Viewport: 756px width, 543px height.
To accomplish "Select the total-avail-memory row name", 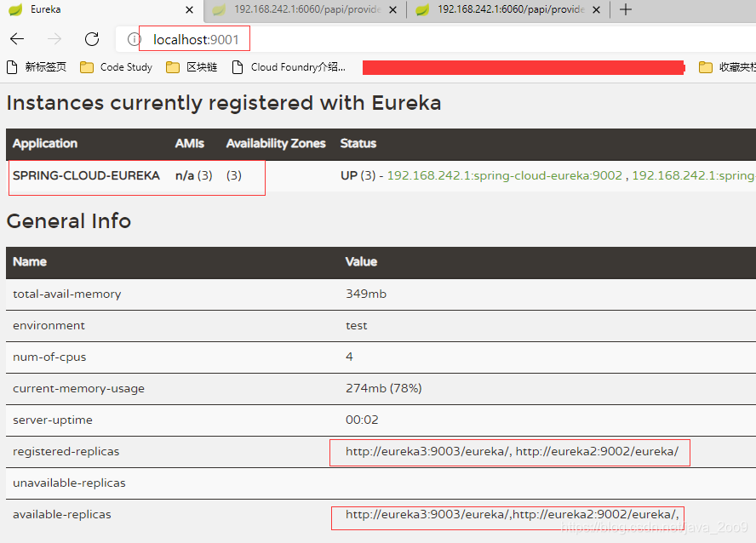I will click(x=67, y=294).
